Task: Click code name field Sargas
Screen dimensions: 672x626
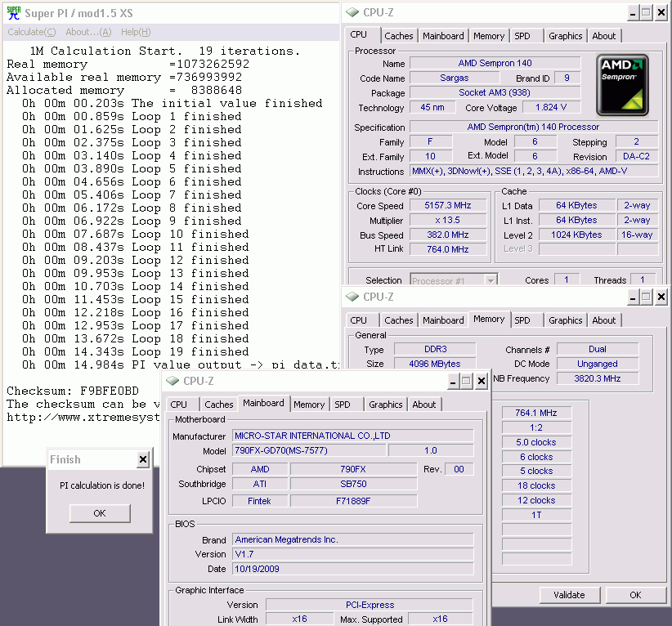Action: point(455,78)
